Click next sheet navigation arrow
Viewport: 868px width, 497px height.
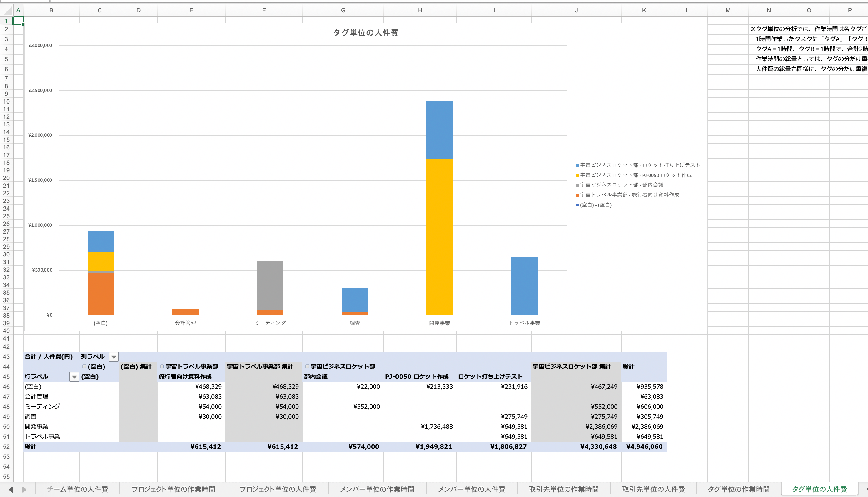24,489
